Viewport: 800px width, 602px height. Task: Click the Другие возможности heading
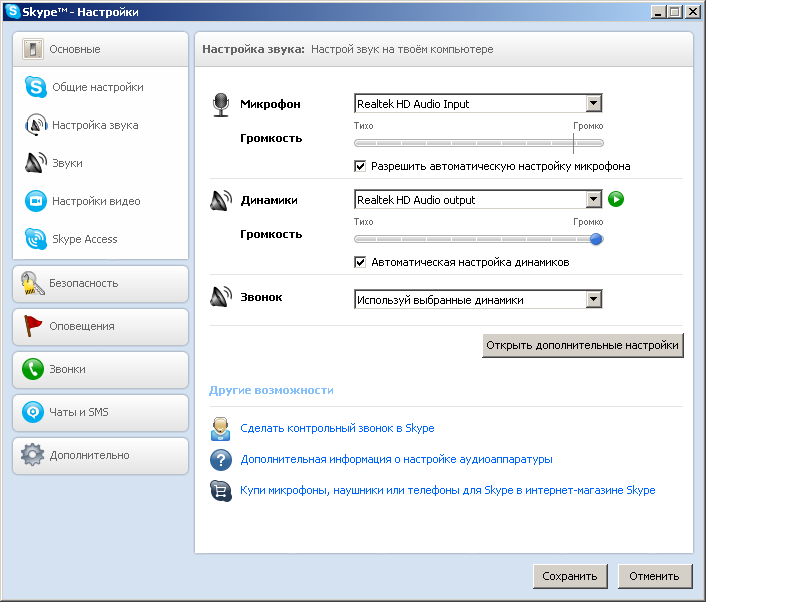pyautogui.click(x=271, y=390)
